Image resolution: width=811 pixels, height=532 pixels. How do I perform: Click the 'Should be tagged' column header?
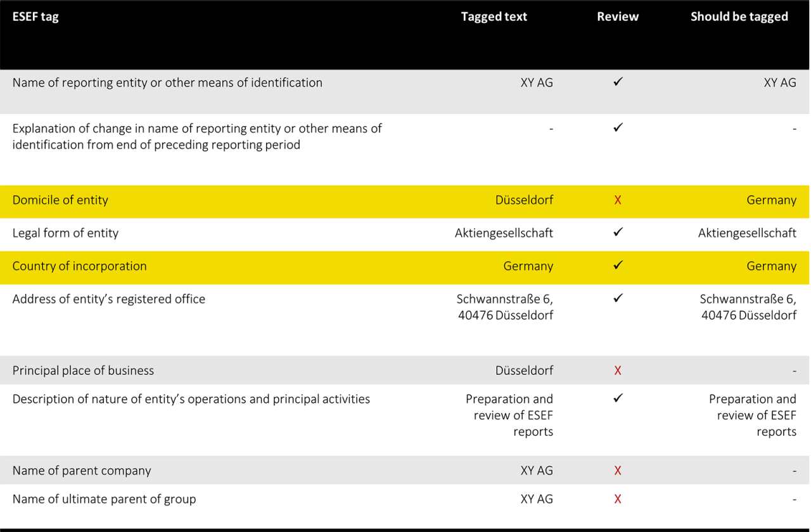pos(739,17)
